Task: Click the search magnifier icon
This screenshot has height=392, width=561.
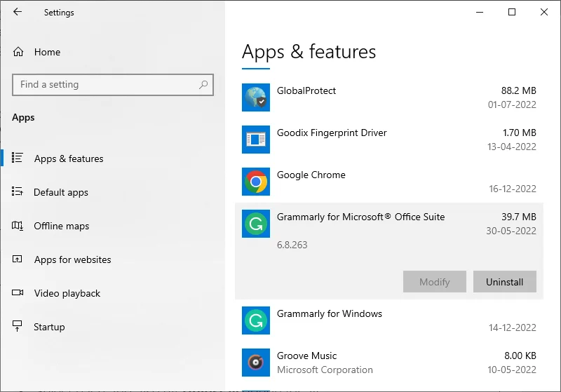Action: pyautogui.click(x=203, y=85)
